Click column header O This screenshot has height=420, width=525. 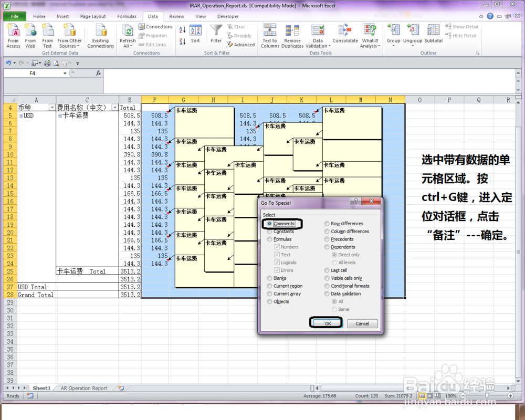419,100
